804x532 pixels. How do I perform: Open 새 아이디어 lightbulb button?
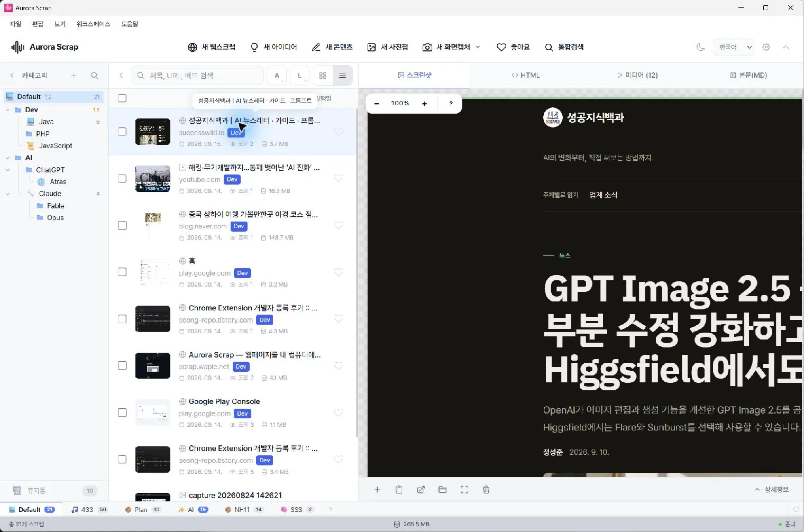coord(273,47)
